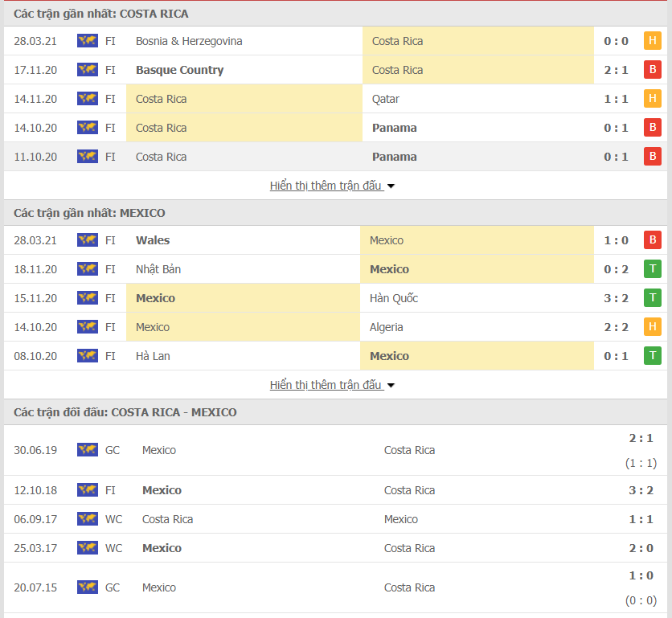This screenshot has width=672, height=618.
Task: Open the Hàn Quốc team link
Action: point(394,298)
